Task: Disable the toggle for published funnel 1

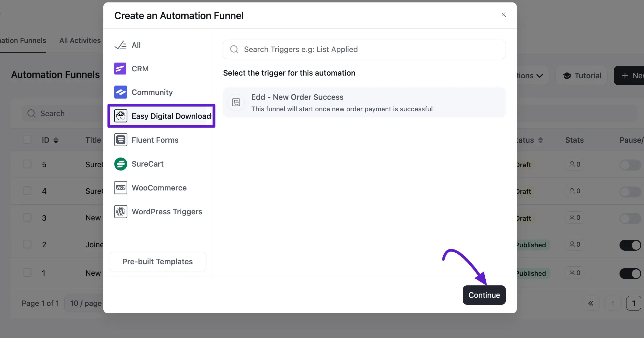Action: pos(630,274)
